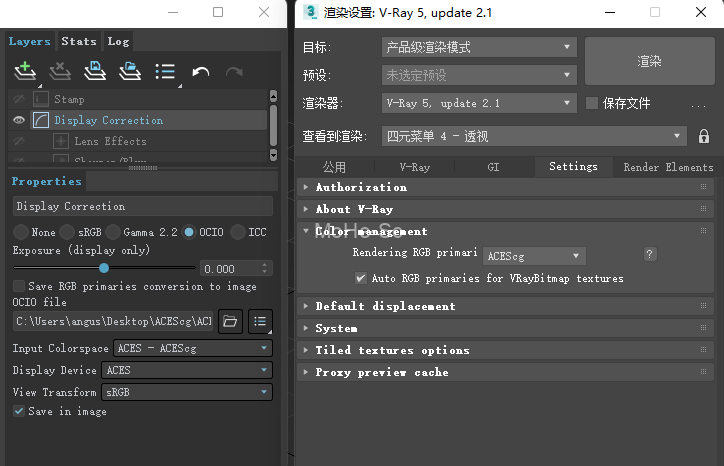Click the Display Correction curve icon
This screenshot has width=724, height=466.
point(41,120)
